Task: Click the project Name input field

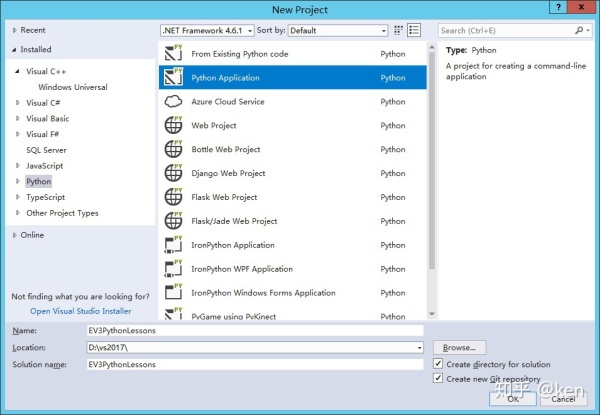Action: tap(255, 330)
